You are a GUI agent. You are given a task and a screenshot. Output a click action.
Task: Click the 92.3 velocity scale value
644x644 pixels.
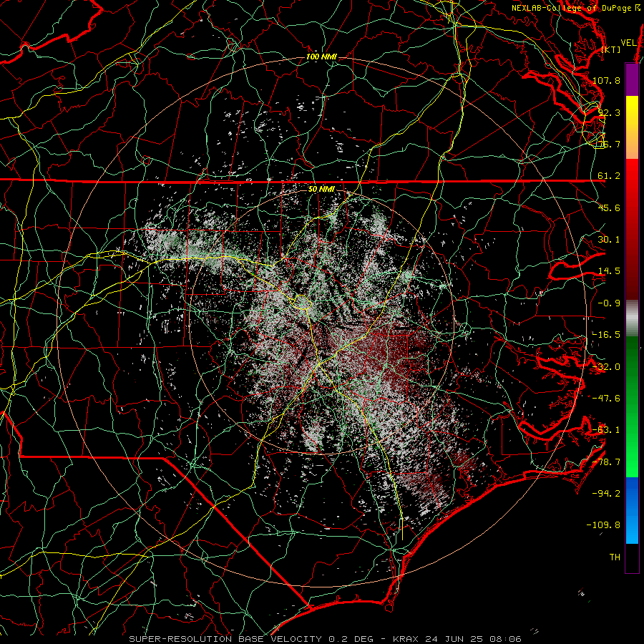(x=609, y=112)
